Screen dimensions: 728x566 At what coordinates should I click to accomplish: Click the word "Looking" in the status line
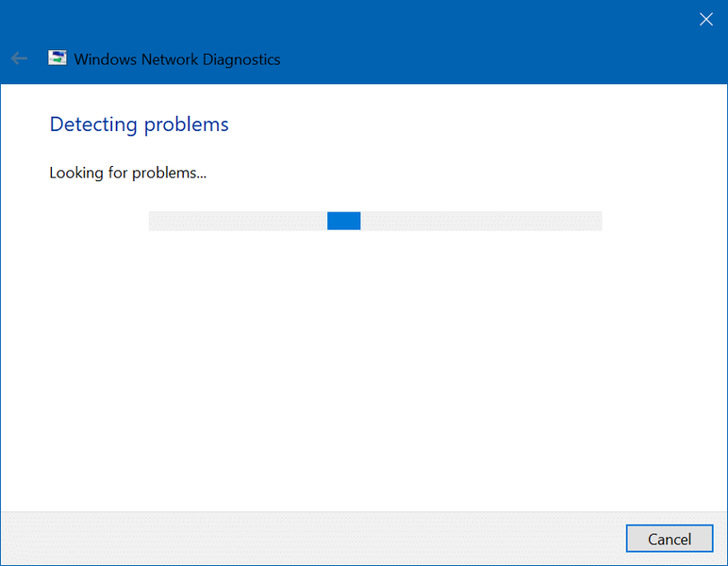pyautogui.click(x=76, y=173)
